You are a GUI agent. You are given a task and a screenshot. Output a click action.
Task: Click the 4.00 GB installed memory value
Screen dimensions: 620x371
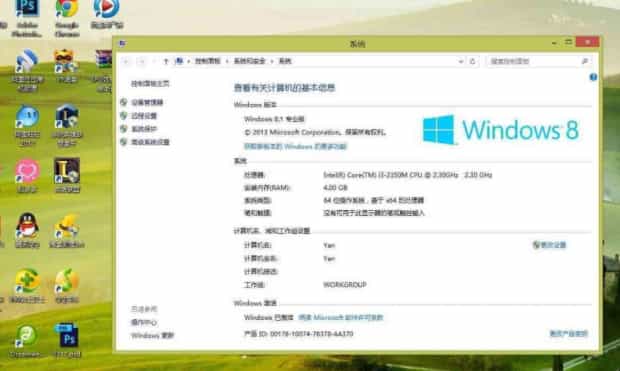pyautogui.click(x=335, y=187)
